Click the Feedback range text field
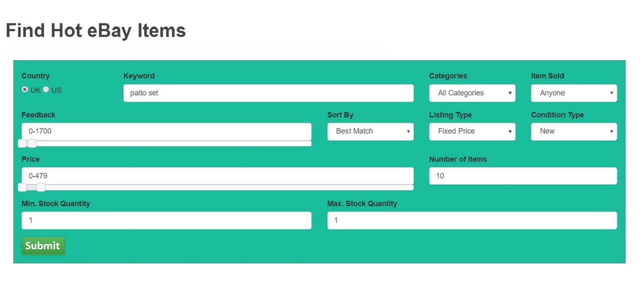The width and height of the screenshot is (644, 302). pos(166,132)
